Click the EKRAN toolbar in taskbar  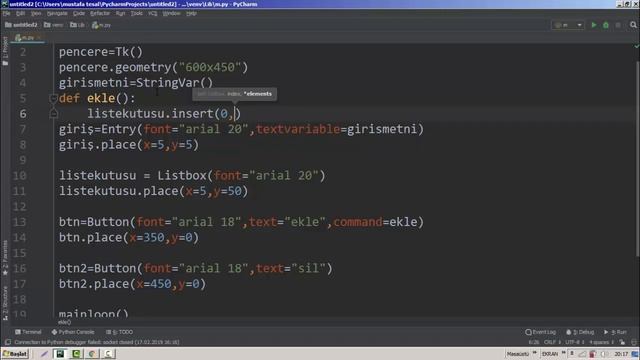pos(550,354)
